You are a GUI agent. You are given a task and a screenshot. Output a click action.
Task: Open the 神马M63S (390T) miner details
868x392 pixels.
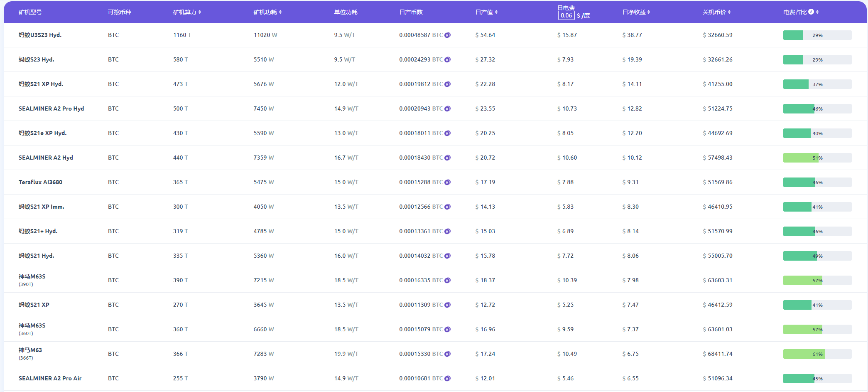tap(32, 277)
